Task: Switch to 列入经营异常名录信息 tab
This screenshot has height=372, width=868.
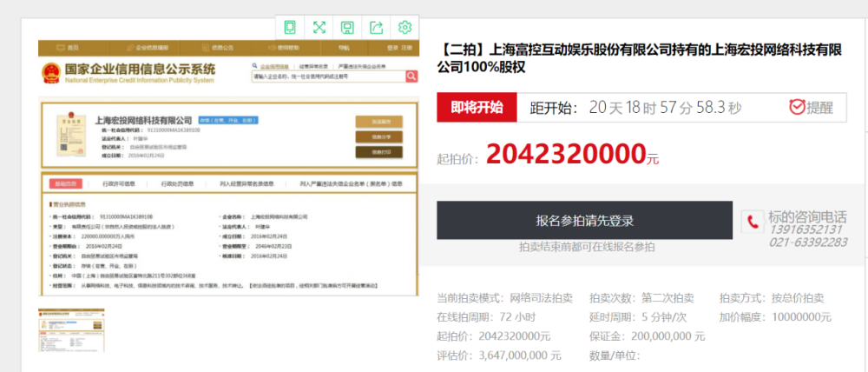Action: [x=247, y=183]
